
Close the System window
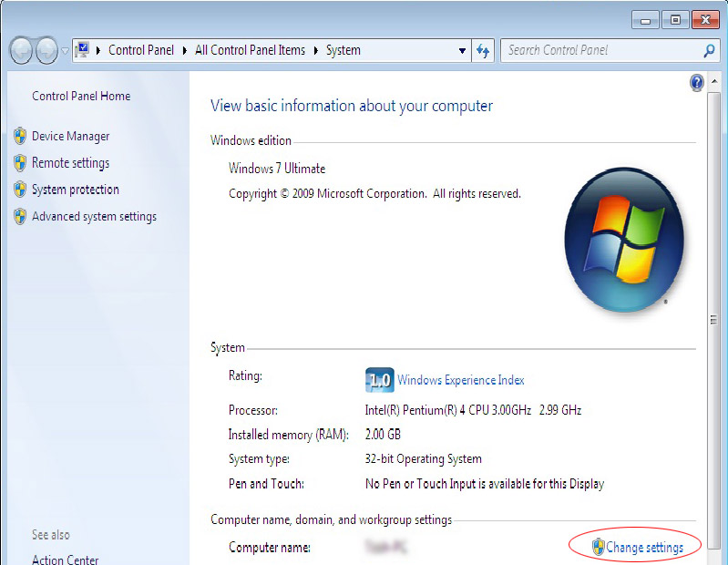[x=705, y=20]
